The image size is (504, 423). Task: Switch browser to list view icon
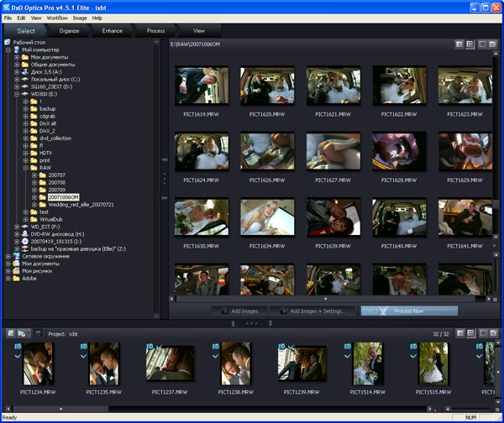click(459, 44)
